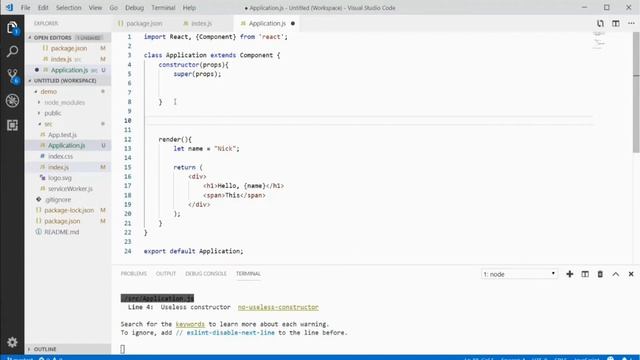This screenshot has height=360, width=640.
Task: Expand the node_modules folder
Action: [x=64, y=102]
